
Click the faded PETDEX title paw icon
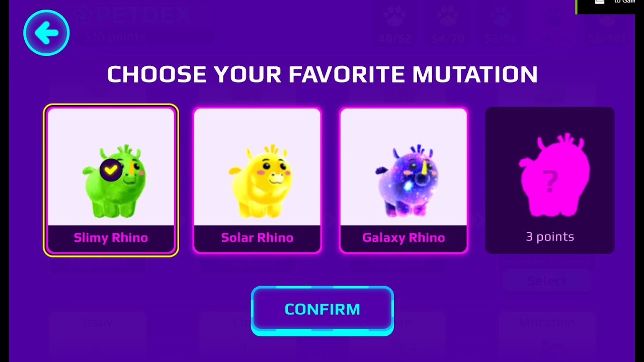point(82,15)
